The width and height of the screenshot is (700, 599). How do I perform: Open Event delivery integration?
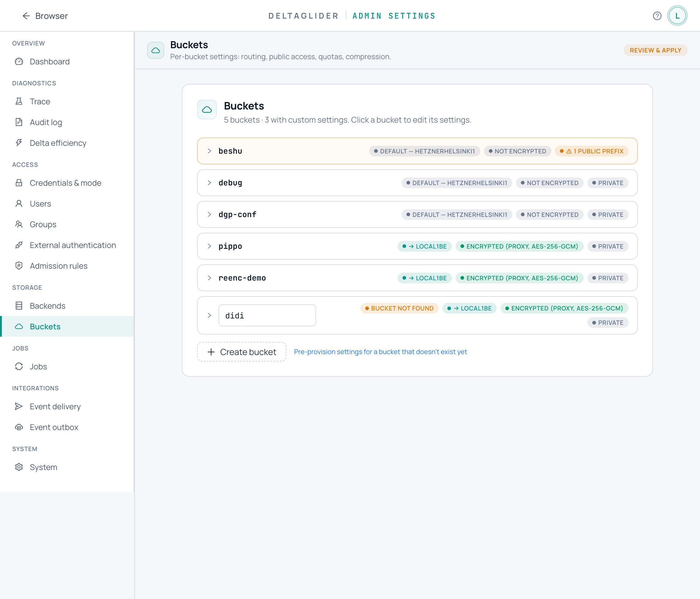click(67, 406)
